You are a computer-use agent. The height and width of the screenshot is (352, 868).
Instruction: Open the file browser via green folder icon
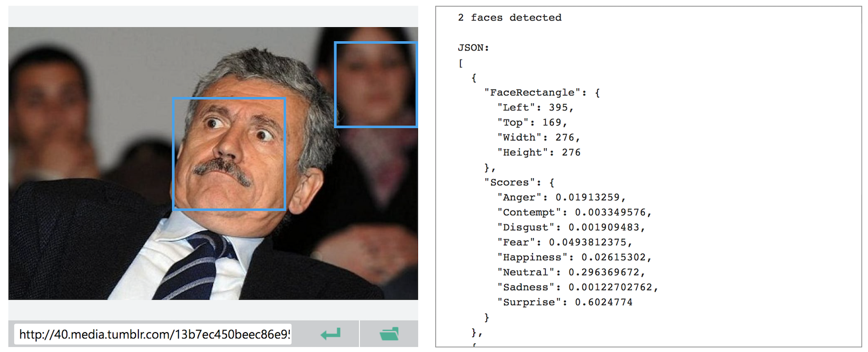click(x=389, y=334)
